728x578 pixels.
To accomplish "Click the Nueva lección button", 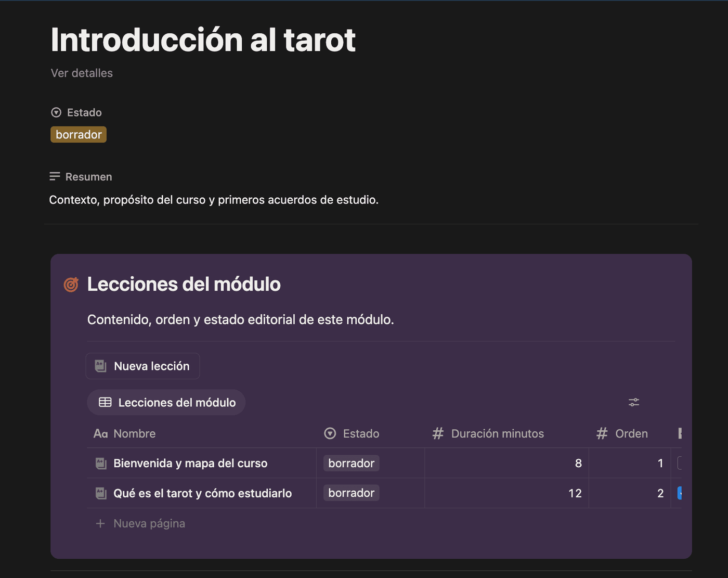I will pos(142,366).
